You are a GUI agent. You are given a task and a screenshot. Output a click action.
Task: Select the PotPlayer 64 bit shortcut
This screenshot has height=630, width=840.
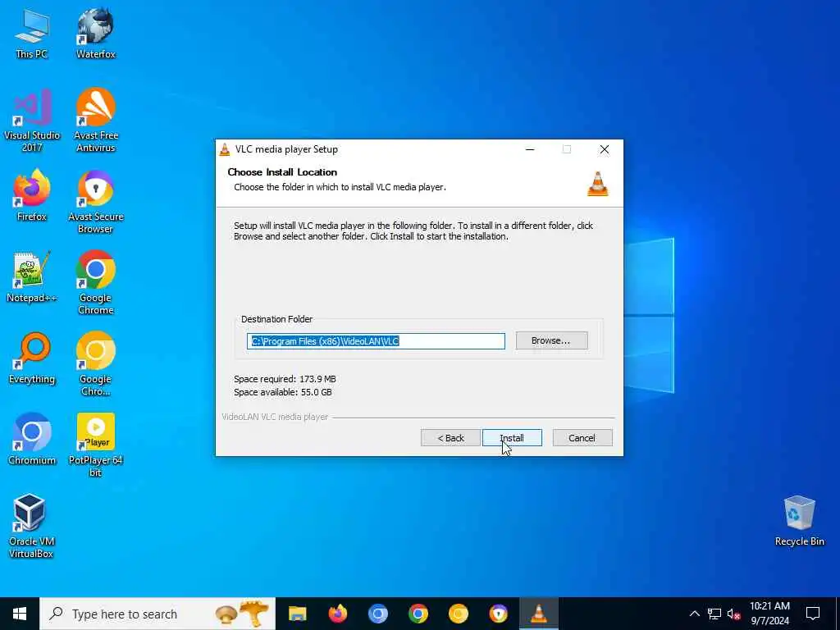click(x=95, y=445)
